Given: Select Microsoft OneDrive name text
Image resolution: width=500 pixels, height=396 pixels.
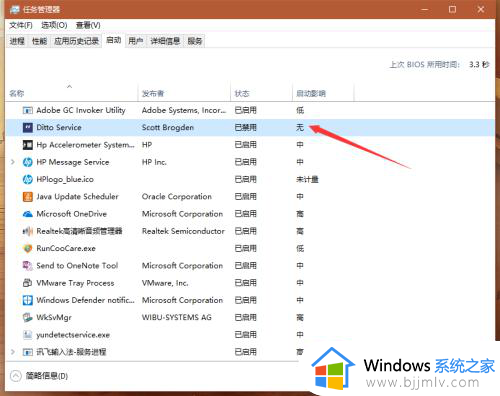Looking at the screenshot, I should 71,214.
